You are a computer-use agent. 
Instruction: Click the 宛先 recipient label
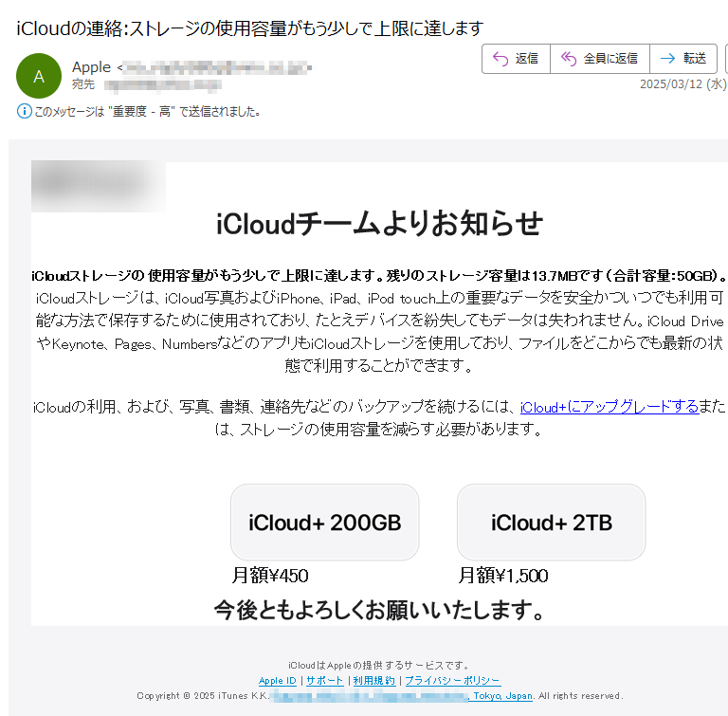(83, 84)
